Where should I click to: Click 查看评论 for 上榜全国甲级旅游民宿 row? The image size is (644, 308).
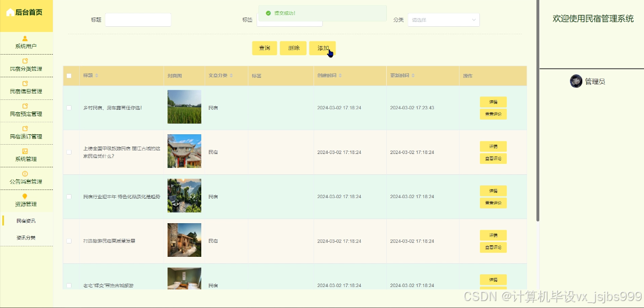pyautogui.click(x=493, y=158)
